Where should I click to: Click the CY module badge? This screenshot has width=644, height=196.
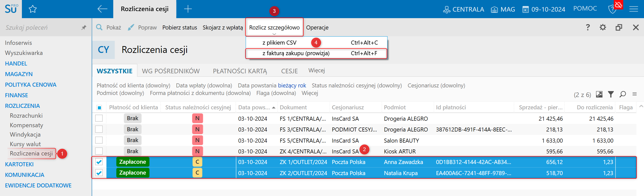click(103, 50)
